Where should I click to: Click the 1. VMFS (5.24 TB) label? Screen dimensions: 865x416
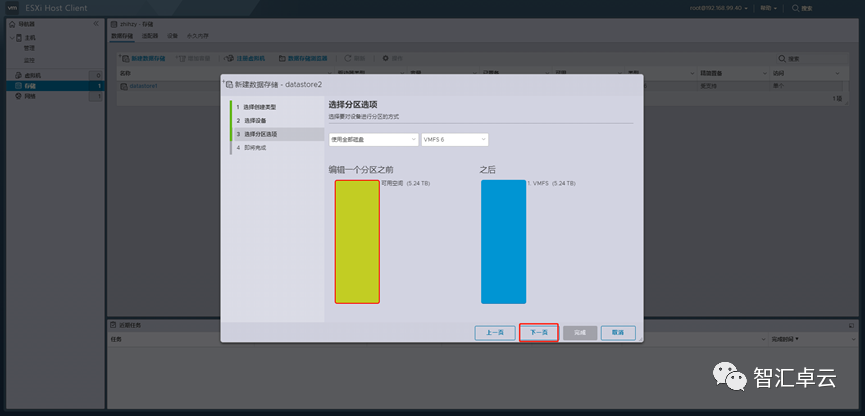point(551,183)
